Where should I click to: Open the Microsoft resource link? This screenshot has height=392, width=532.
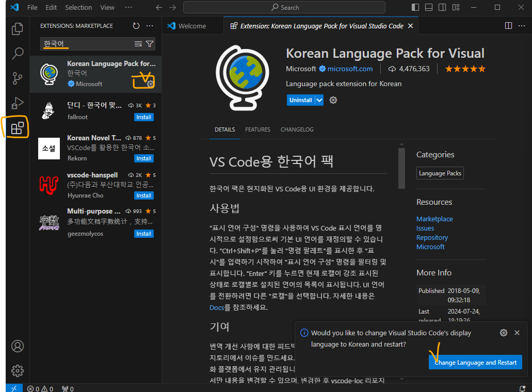click(430, 247)
